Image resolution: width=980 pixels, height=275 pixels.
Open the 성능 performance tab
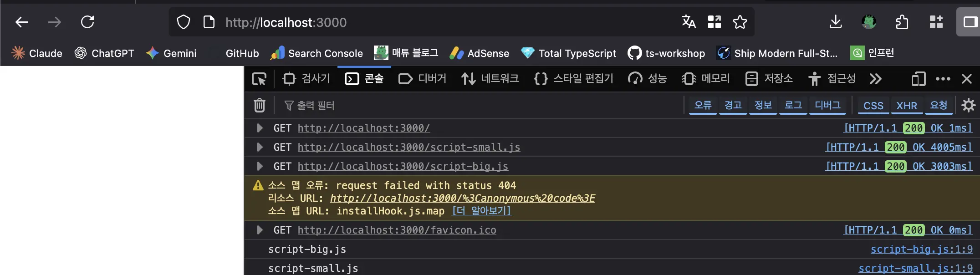[x=647, y=79]
